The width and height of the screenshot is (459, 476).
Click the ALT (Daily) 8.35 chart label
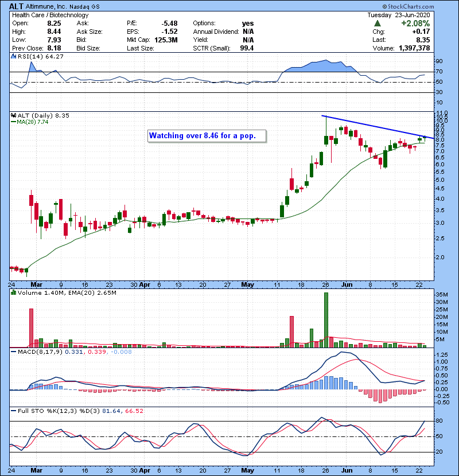43,115
